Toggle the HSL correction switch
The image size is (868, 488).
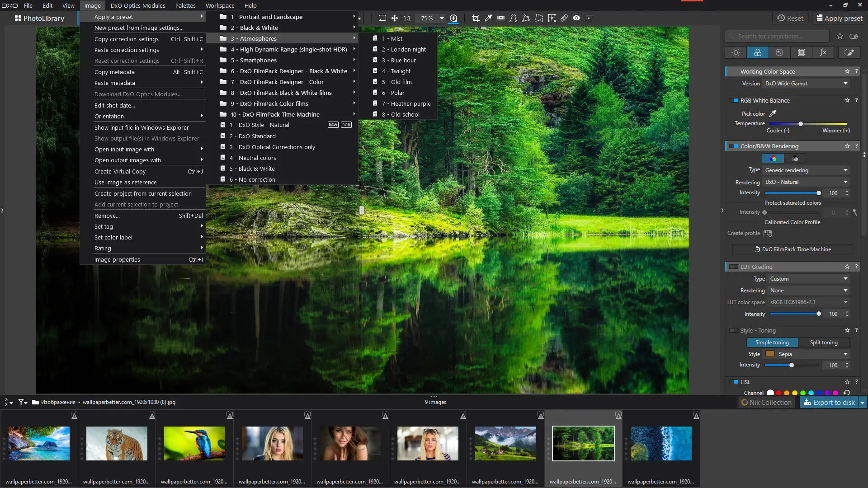(734, 382)
